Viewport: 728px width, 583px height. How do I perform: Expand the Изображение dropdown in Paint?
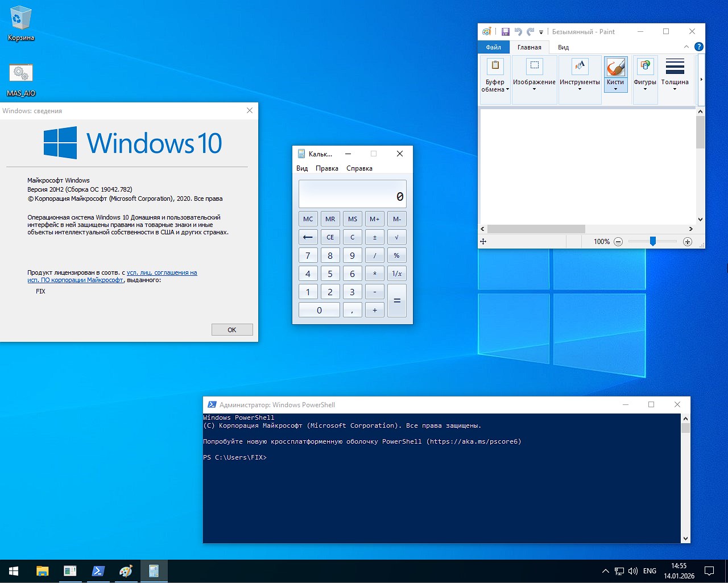click(x=534, y=90)
